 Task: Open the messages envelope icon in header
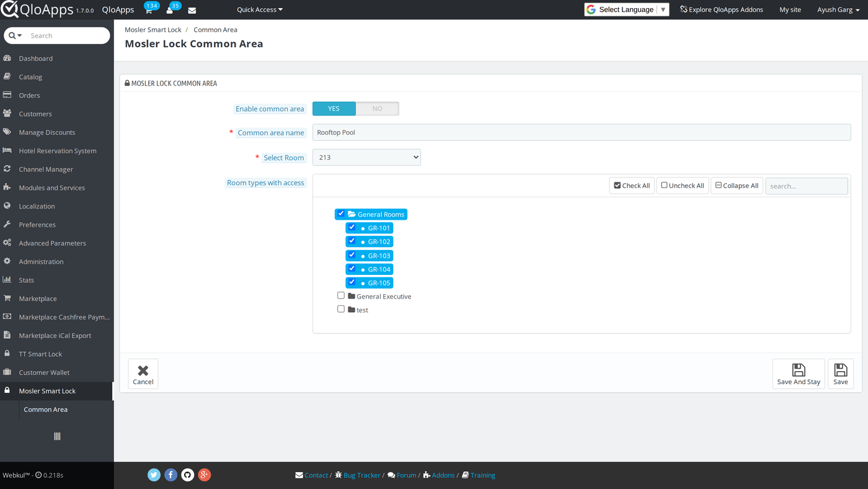(x=192, y=10)
